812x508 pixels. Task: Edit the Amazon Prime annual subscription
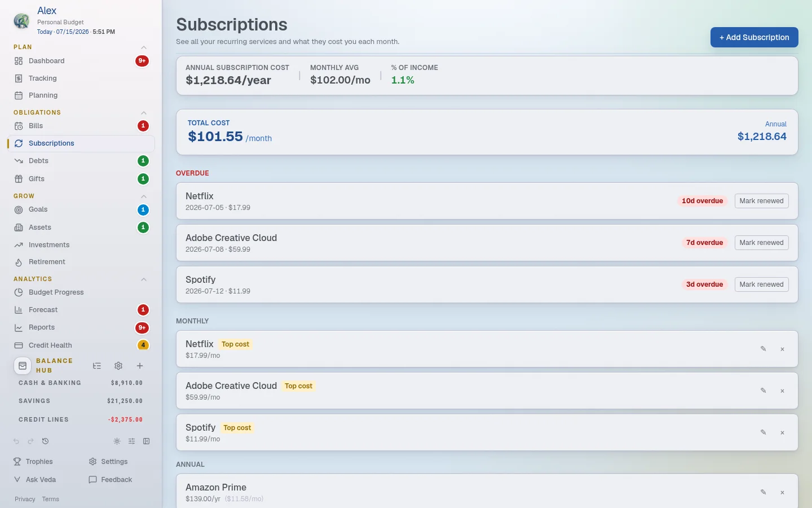tap(763, 492)
